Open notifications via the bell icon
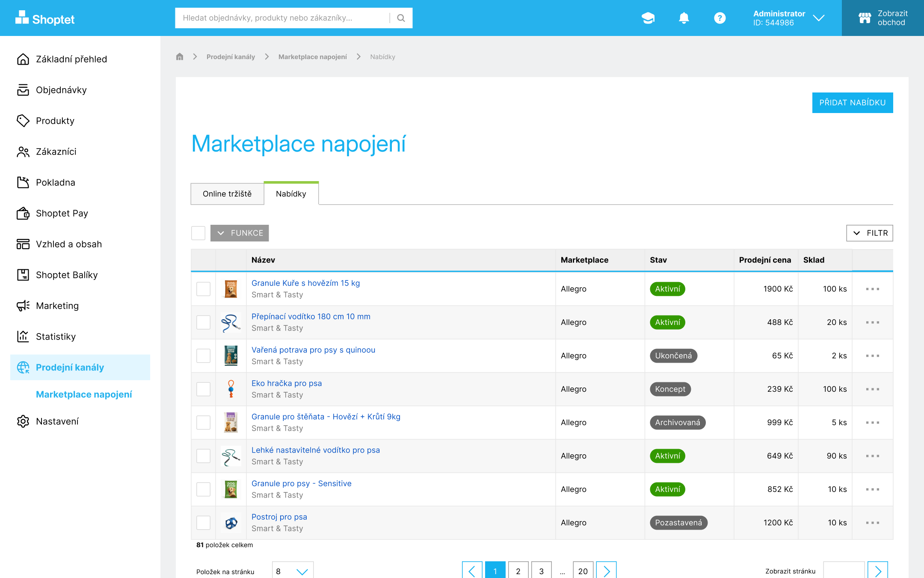924x578 pixels. [684, 18]
